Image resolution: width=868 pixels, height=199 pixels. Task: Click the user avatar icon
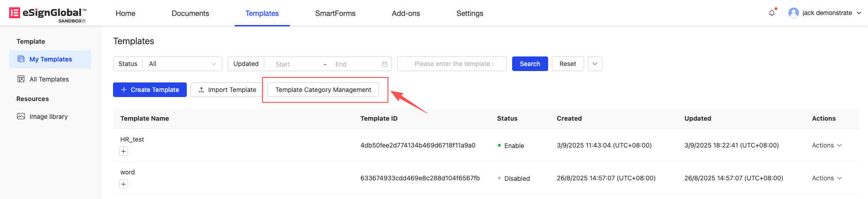pos(793,13)
